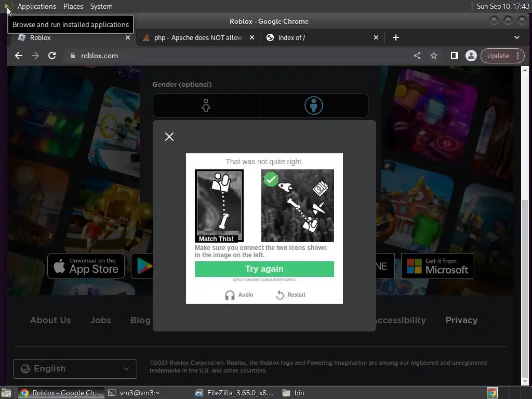Expand the tab search dropdown
Image resolution: width=532 pixels, height=399 pixels.
point(517,37)
